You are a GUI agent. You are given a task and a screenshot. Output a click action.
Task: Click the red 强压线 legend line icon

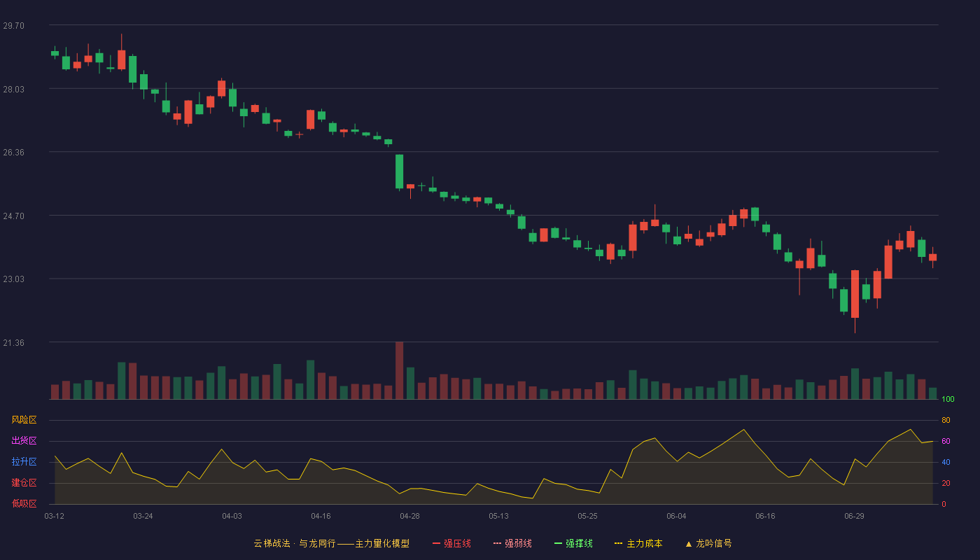tap(436, 543)
